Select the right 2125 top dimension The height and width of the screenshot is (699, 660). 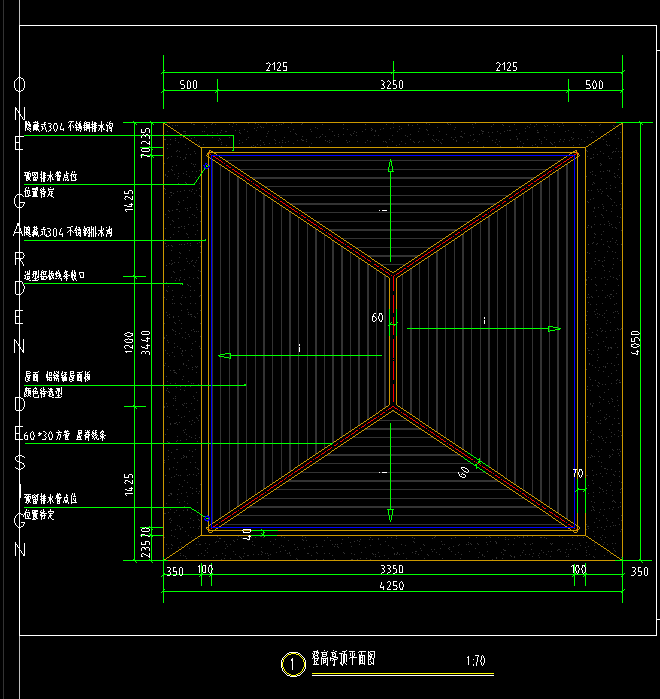coord(506,67)
